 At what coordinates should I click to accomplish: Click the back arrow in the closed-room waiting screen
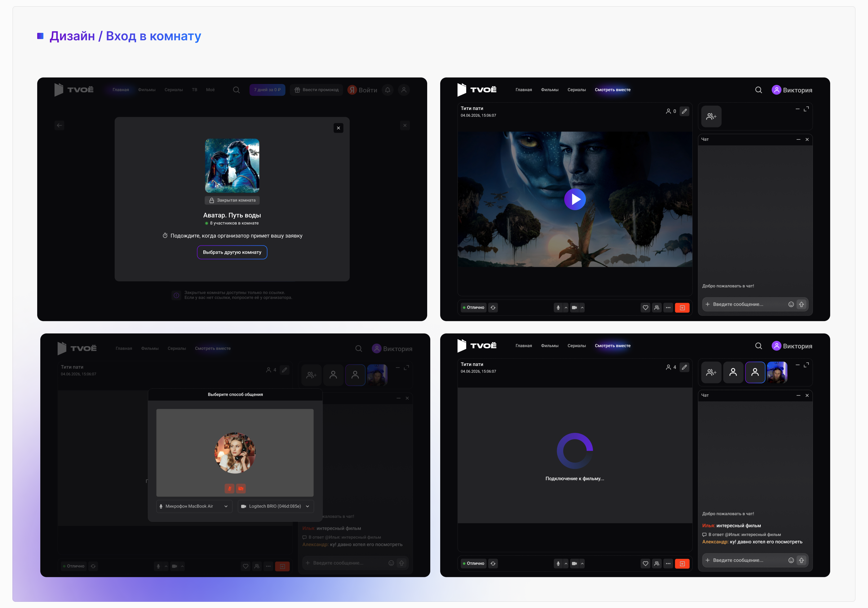(x=59, y=125)
